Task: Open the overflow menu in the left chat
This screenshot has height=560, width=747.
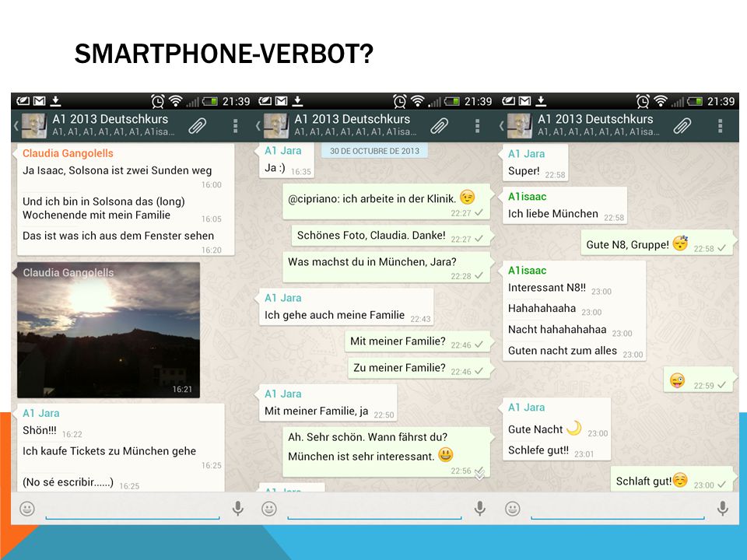Action: click(235, 126)
